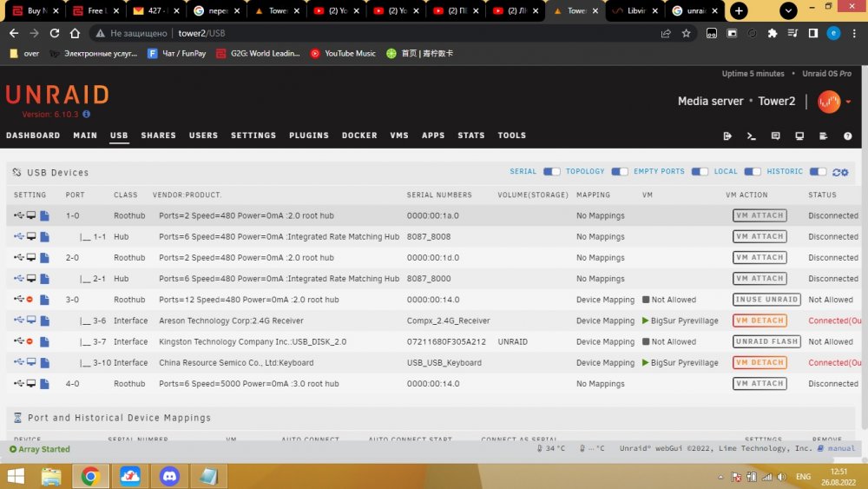Image resolution: width=868 pixels, height=489 pixels.
Task: Open the TOOLS menu
Action: (x=511, y=135)
